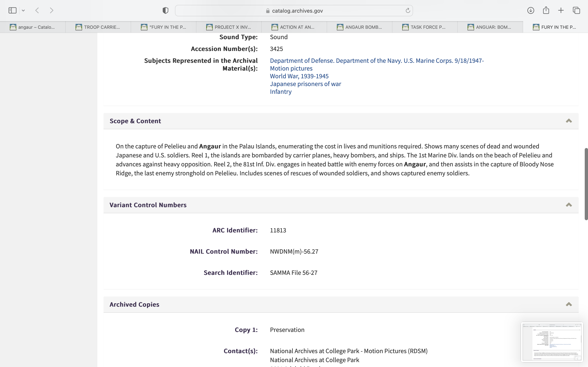Toggle the Safari sidebar icon

tap(12, 10)
